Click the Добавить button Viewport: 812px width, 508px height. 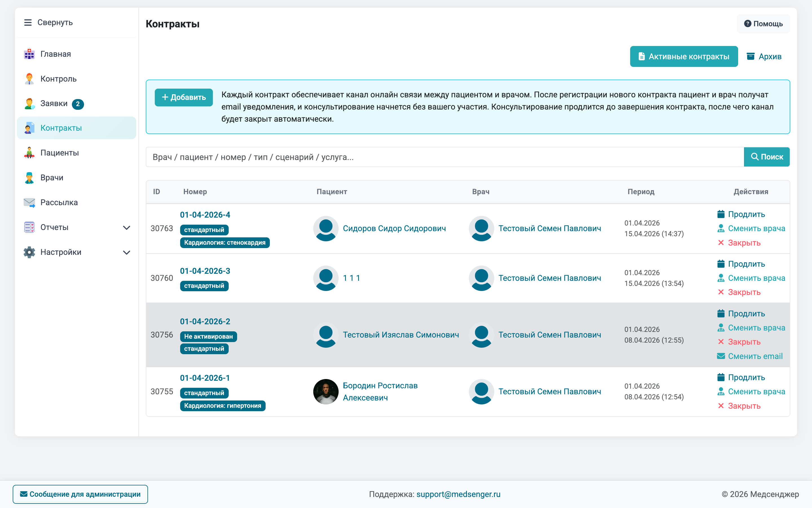tap(184, 97)
